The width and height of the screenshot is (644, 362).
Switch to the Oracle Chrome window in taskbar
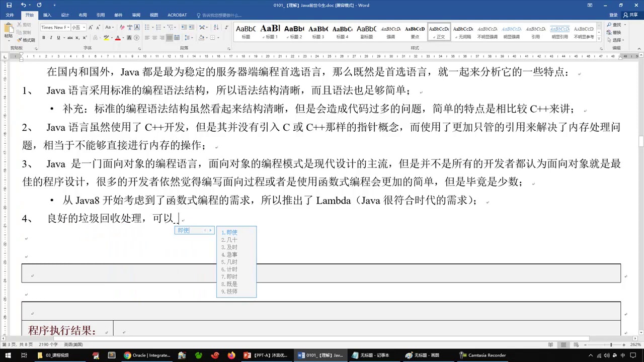[148, 355]
